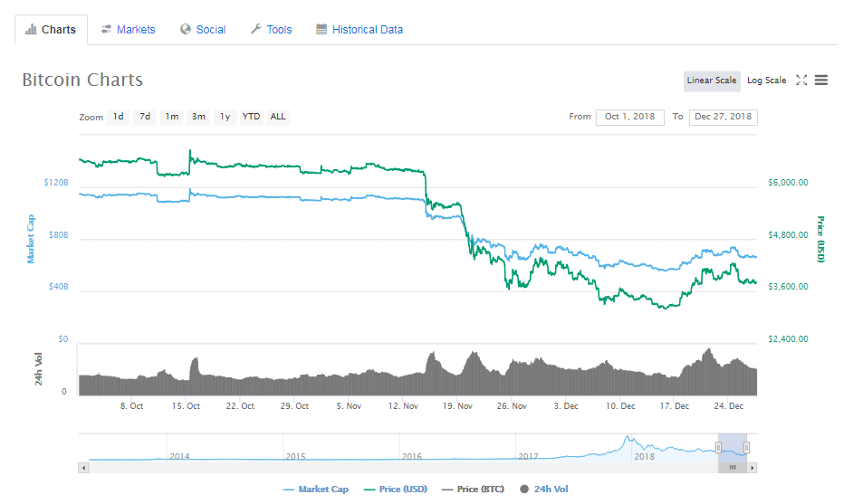Click the right scroll arrow of the navigator

(753, 468)
